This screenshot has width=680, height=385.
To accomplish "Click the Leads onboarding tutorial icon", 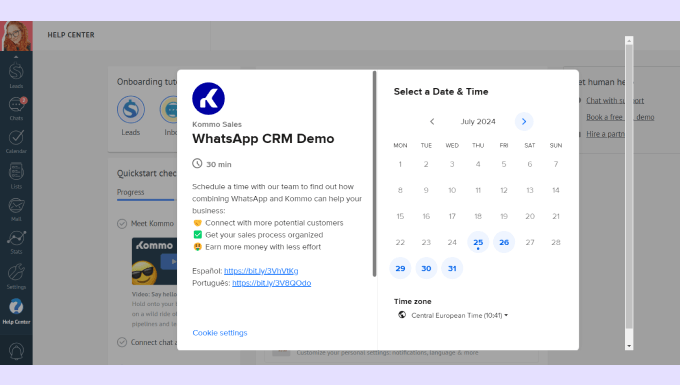I will click(131, 110).
